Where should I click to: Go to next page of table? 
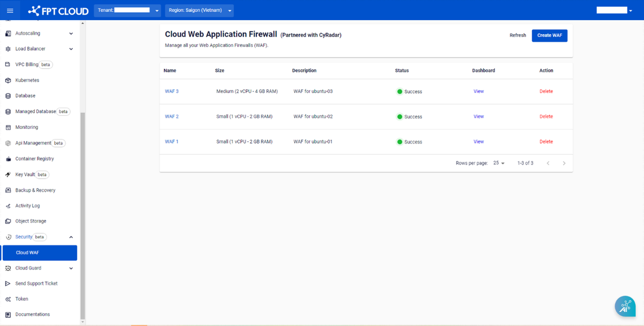(x=564, y=163)
